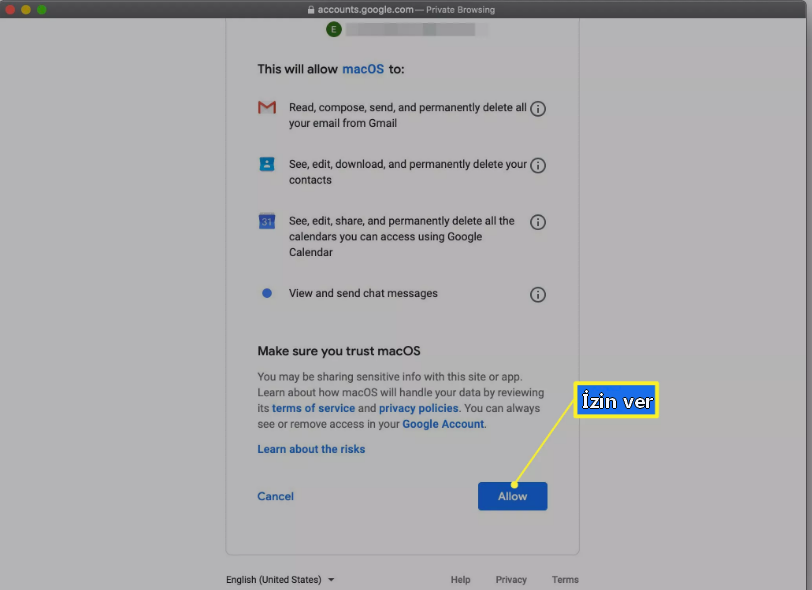Viewport: 812px width, 590px height.
Task: Open the Help footer link
Action: pos(460,579)
